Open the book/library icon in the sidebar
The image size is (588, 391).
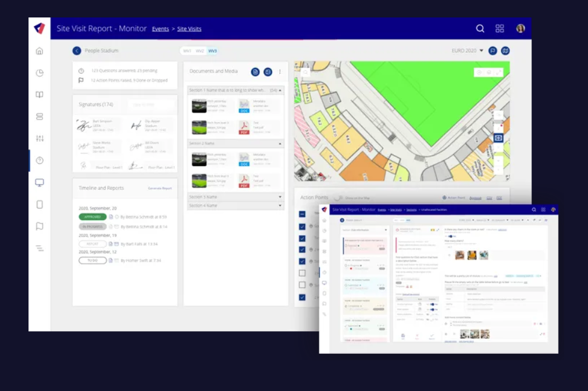tap(38, 95)
